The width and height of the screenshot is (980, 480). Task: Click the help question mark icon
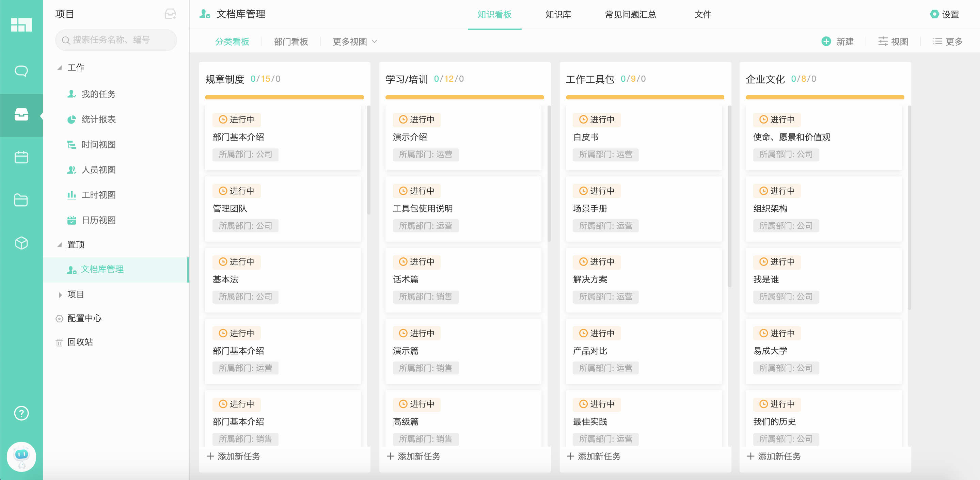tap(21, 413)
